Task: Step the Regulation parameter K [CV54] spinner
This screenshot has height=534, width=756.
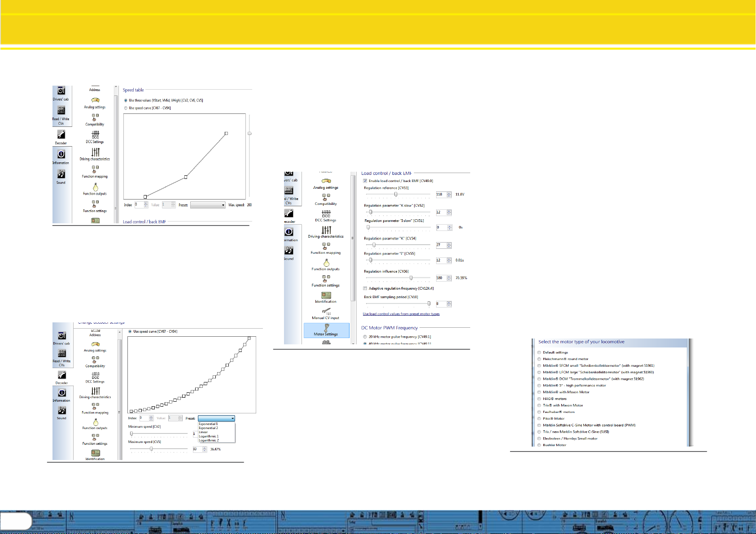Action: [x=449, y=245]
